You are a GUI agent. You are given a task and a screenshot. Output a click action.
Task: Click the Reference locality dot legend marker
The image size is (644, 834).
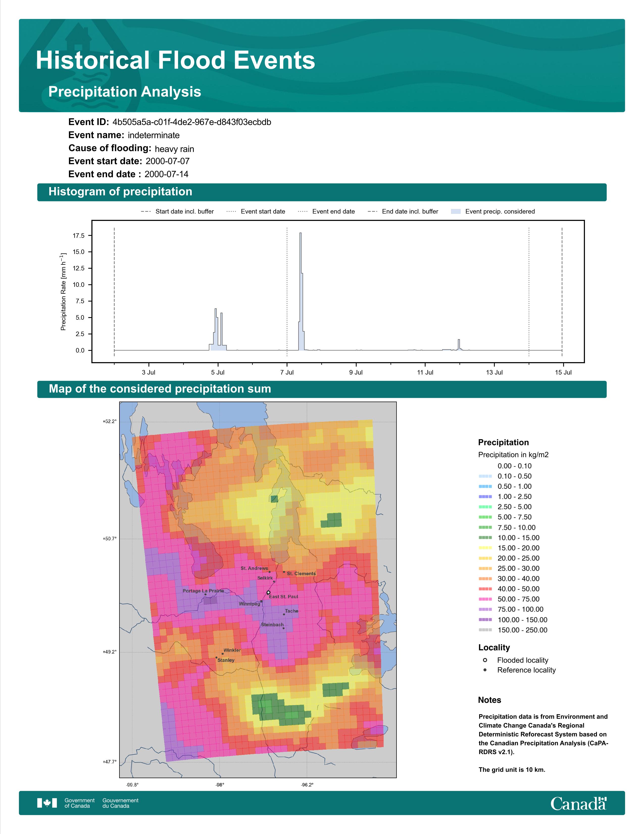tap(485, 670)
